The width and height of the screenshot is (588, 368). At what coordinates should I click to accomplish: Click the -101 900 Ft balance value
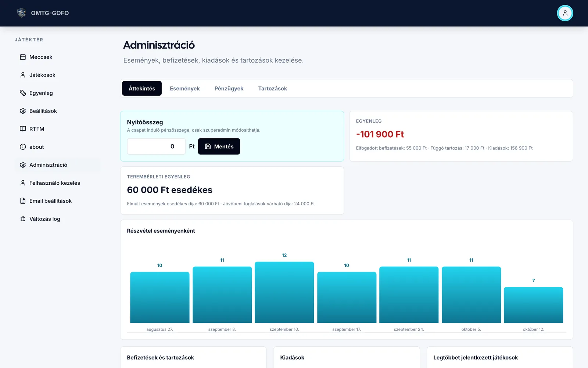click(380, 134)
